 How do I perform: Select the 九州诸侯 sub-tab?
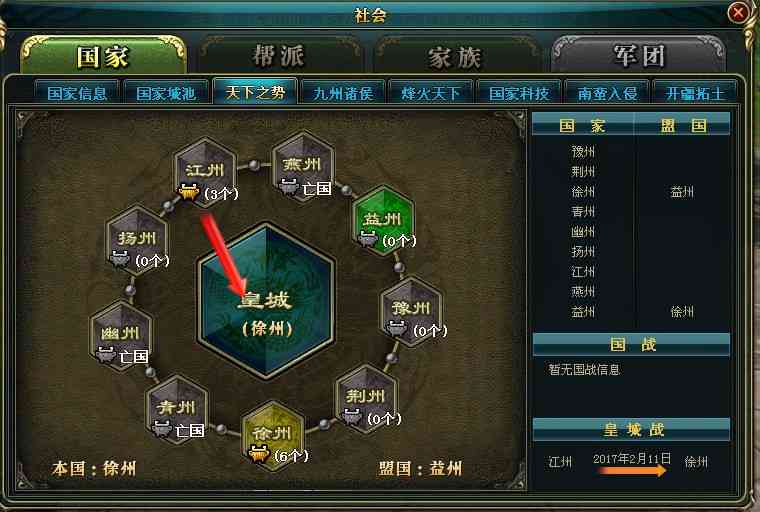tap(343, 93)
